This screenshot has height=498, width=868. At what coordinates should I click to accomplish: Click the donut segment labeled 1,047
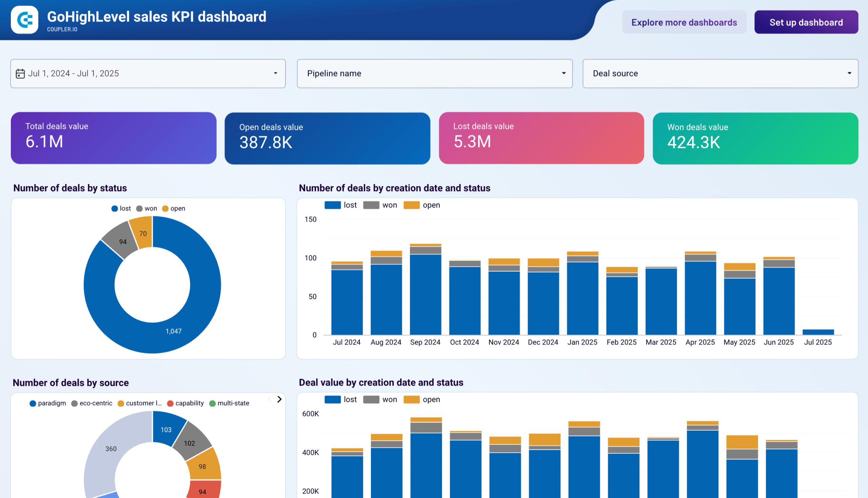point(173,330)
